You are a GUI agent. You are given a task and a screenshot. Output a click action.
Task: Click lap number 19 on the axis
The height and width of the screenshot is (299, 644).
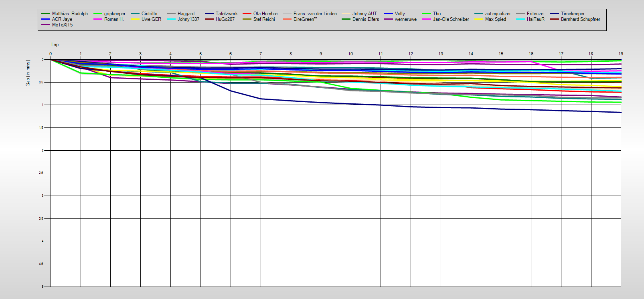(621, 54)
